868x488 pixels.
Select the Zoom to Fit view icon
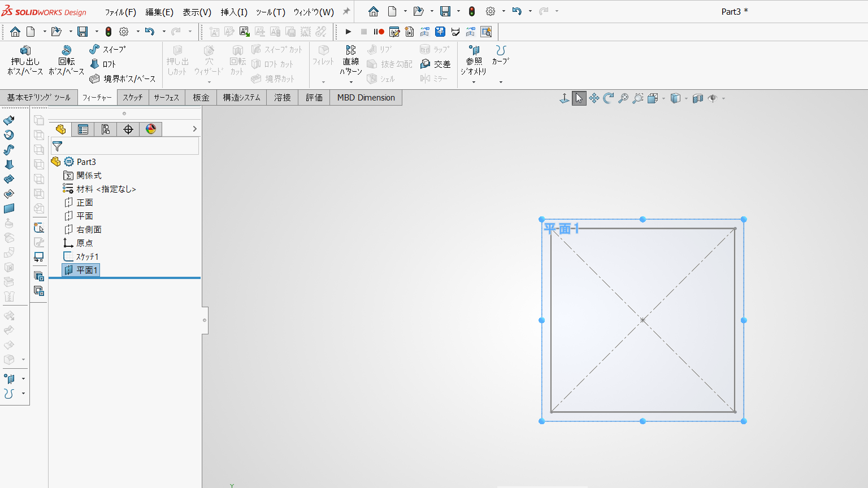click(x=623, y=98)
